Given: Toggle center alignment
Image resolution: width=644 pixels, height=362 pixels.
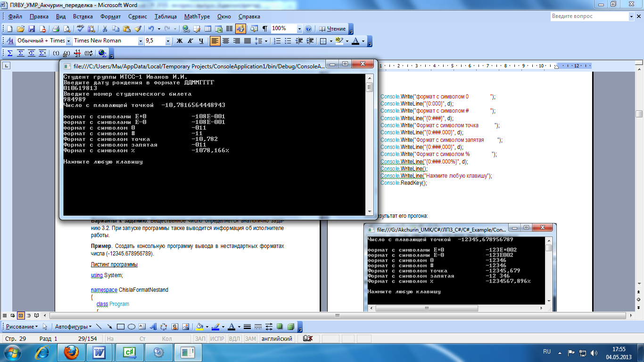Looking at the screenshot, I should pos(226,41).
